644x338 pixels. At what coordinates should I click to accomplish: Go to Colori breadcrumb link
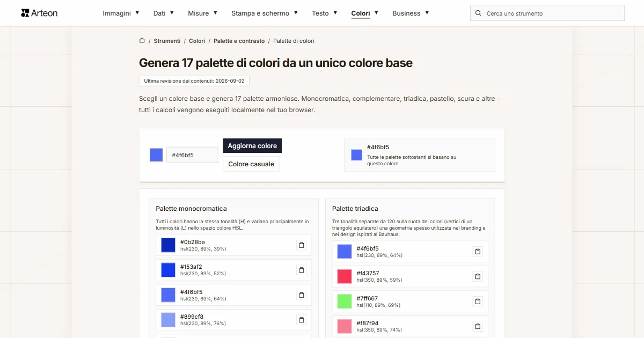click(197, 41)
